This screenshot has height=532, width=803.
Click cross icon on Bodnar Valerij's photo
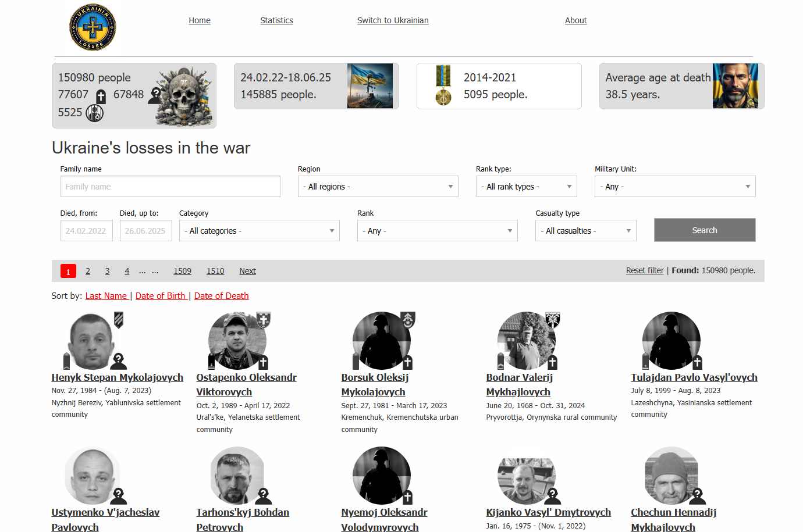(x=553, y=362)
